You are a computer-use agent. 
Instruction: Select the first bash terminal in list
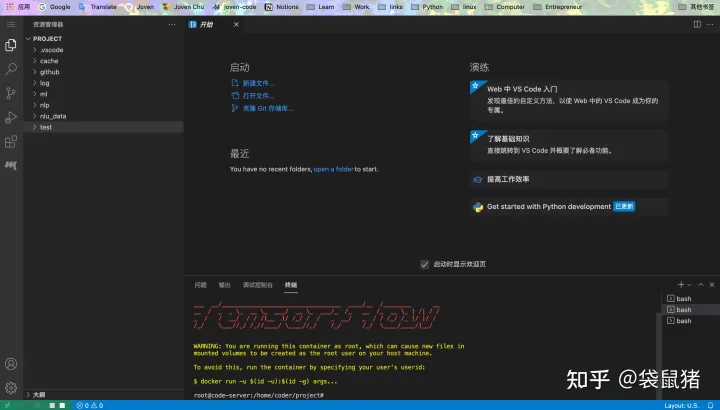(x=683, y=299)
